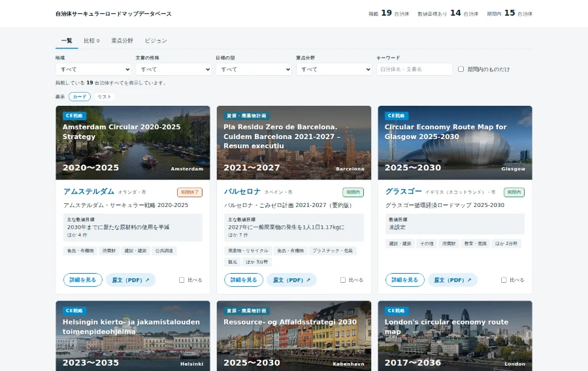
Task: Tick 比べる on the Glasgow card
Action: click(504, 280)
